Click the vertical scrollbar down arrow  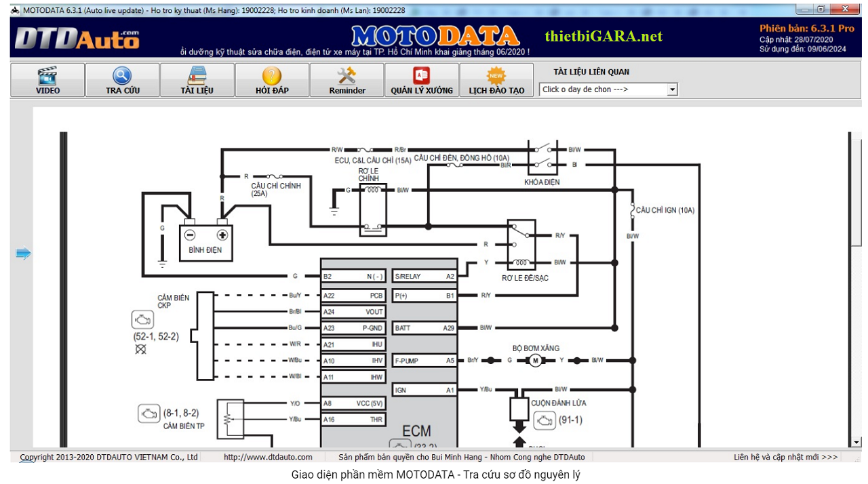(856, 442)
